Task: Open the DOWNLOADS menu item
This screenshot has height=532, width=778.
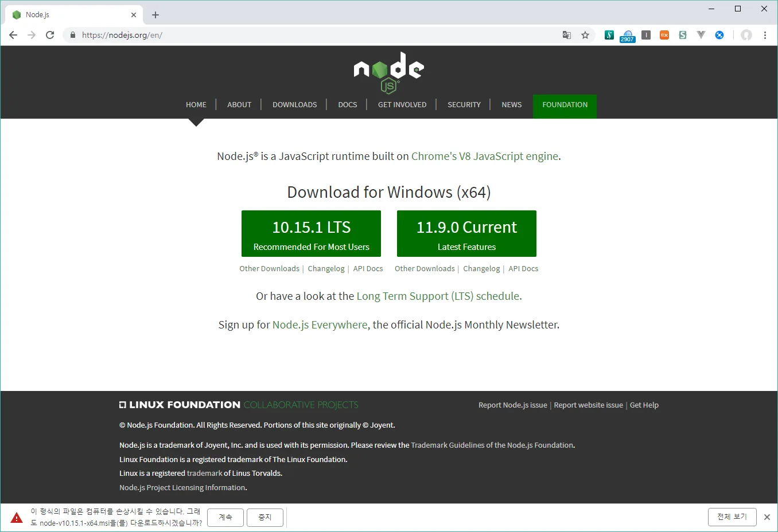Action: click(294, 105)
